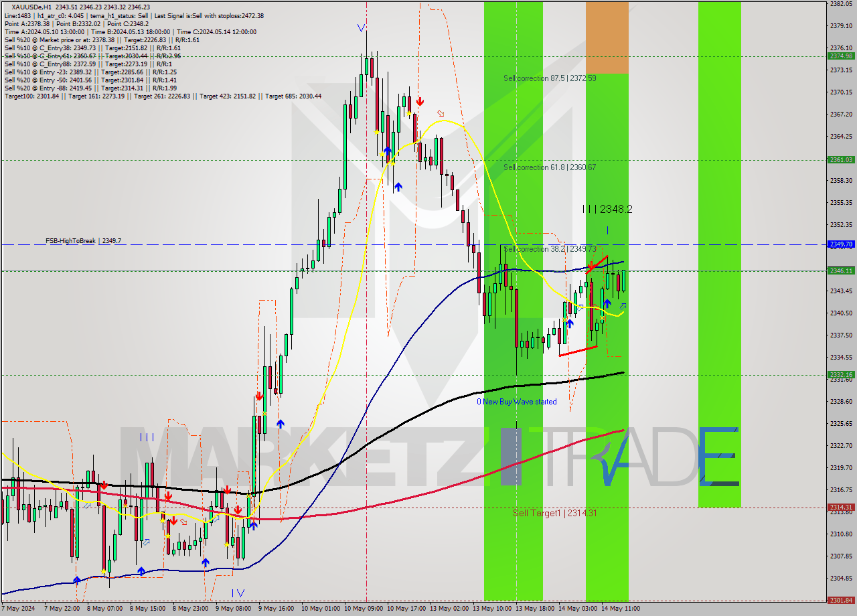The height and width of the screenshot is (616, 857).
Task: Click the '0 New Buy Wave started' text
Action: (x=517, y=402)
